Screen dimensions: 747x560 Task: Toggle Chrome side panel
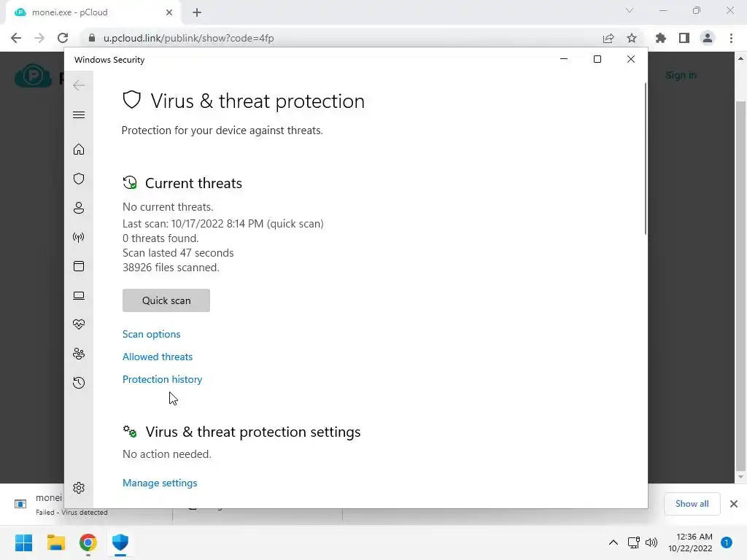(x=684, y=38)
